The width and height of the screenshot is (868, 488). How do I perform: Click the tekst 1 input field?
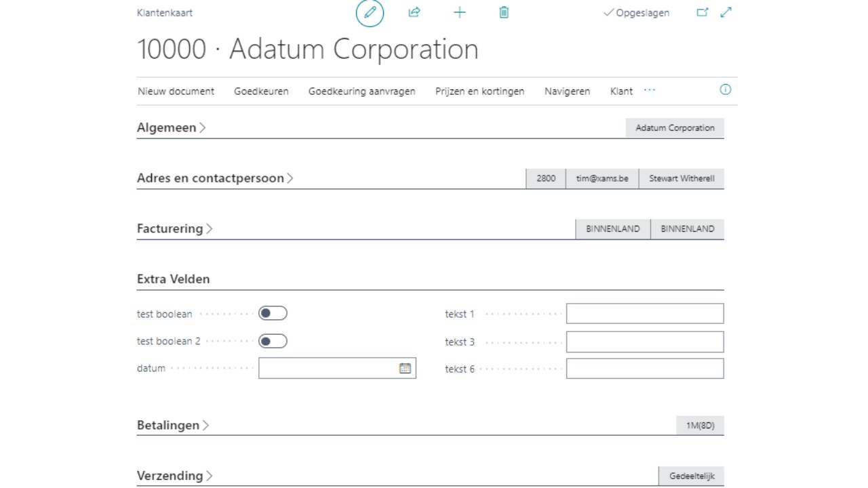645,314
